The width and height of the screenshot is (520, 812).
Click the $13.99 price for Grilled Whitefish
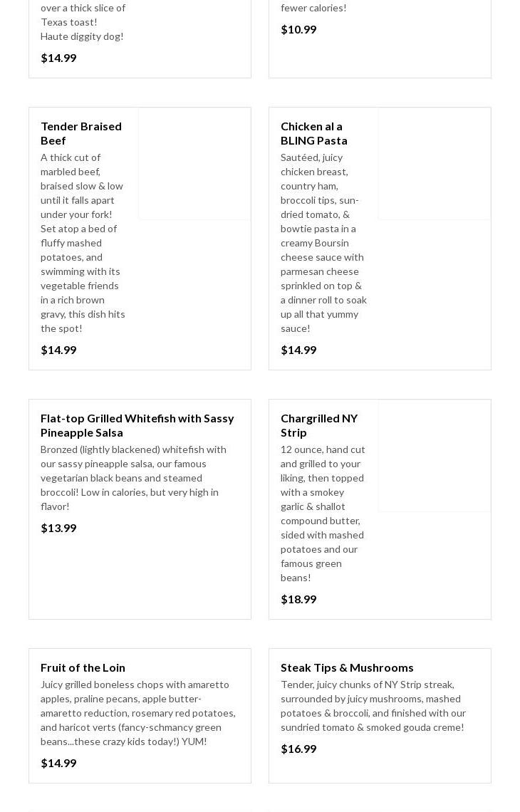pos(58,528)
